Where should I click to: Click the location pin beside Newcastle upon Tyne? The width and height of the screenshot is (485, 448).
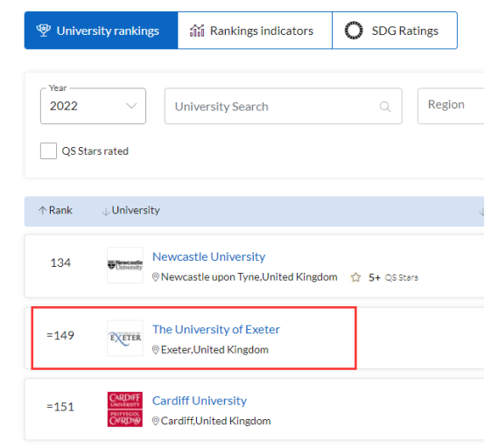coord(156,277)
